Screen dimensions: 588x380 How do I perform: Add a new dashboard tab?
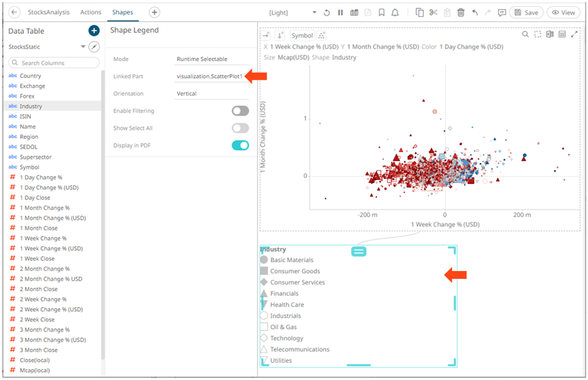[x=155, y=12]
